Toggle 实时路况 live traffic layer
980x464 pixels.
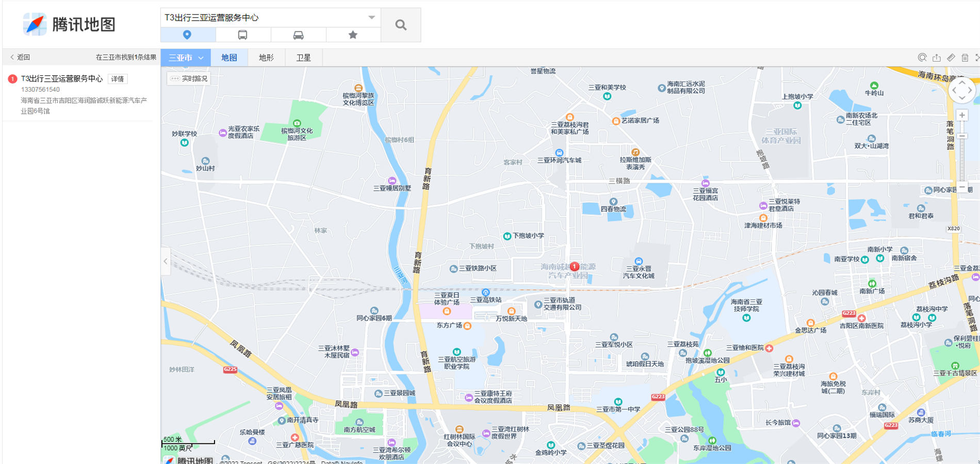[189, 78]
